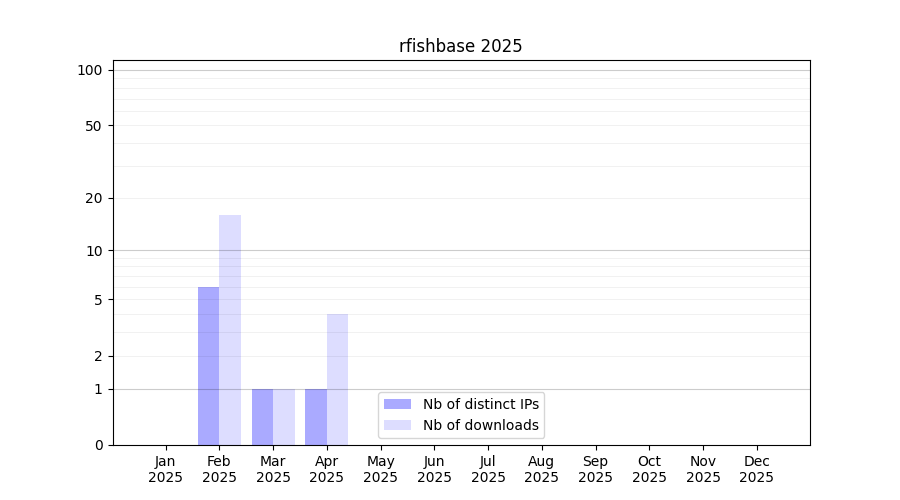This screenshot has height=500, width=900.
Task: Click the February distinct IPs bar
Action: pyautogui.click(x=208, y=366)
